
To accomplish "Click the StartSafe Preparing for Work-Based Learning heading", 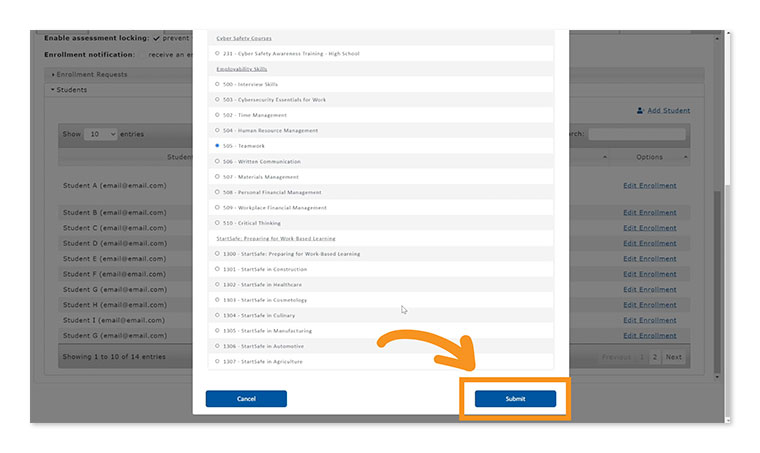I will coord(276,238).
